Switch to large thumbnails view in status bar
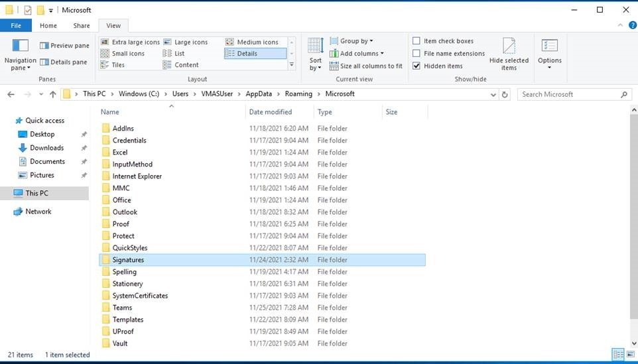The height and width of the screenshot is (364, 638). 631,355
